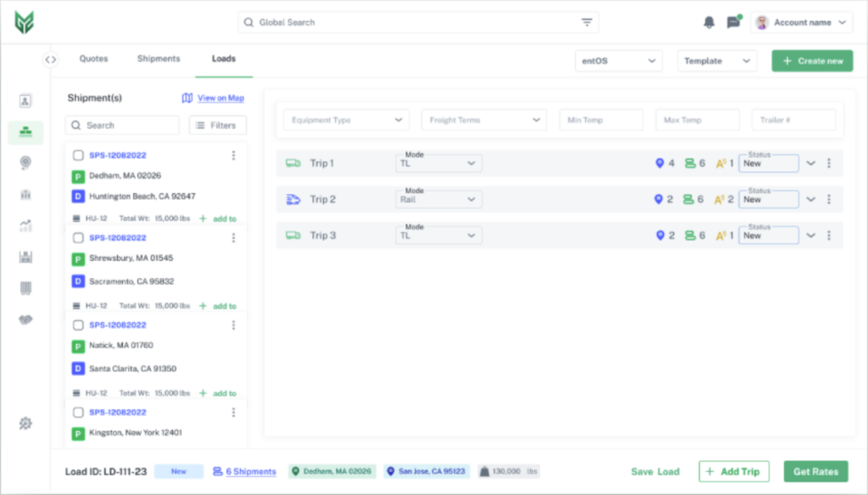Open kebab menu for Dedham shipment
868x495 pixels.
233,155
